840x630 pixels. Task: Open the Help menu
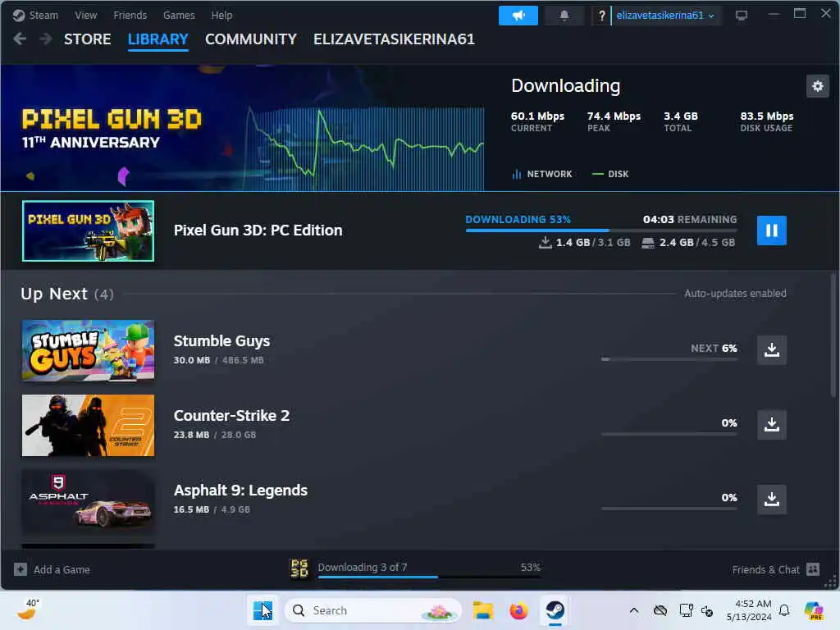point(221,16)
